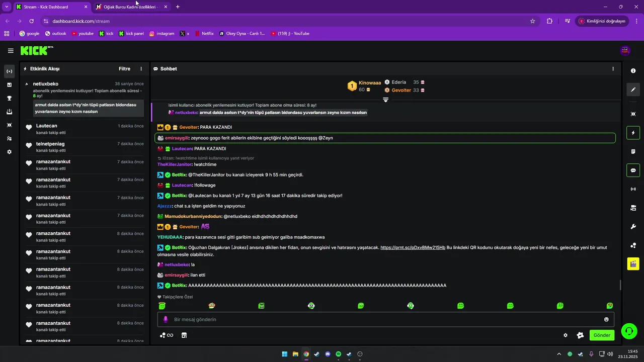Image resolution: width=644 pixels, height=362 pixels.
Task: Open the kick panel bookmark
Action: coord(131,34)
